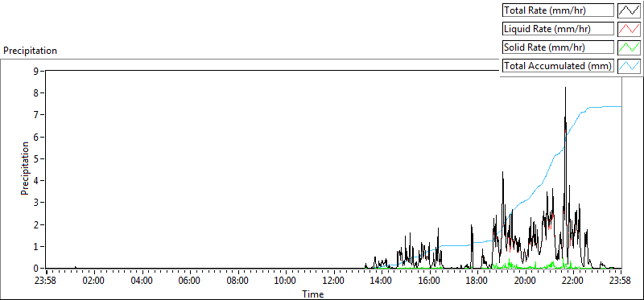The width and height of the screenshot is (644, 300).
Task: Click the 23:58 end time axis label
Action: (621, 282)
